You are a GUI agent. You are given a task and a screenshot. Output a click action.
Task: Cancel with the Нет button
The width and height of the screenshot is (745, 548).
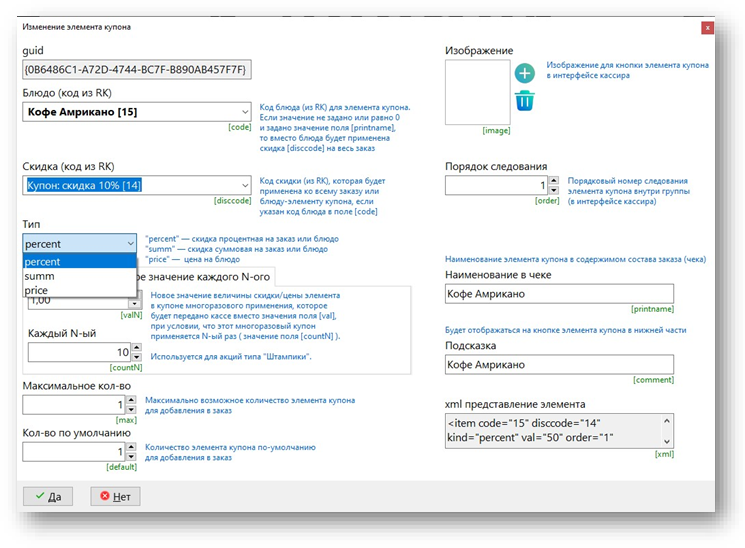[x=114, y=495]
